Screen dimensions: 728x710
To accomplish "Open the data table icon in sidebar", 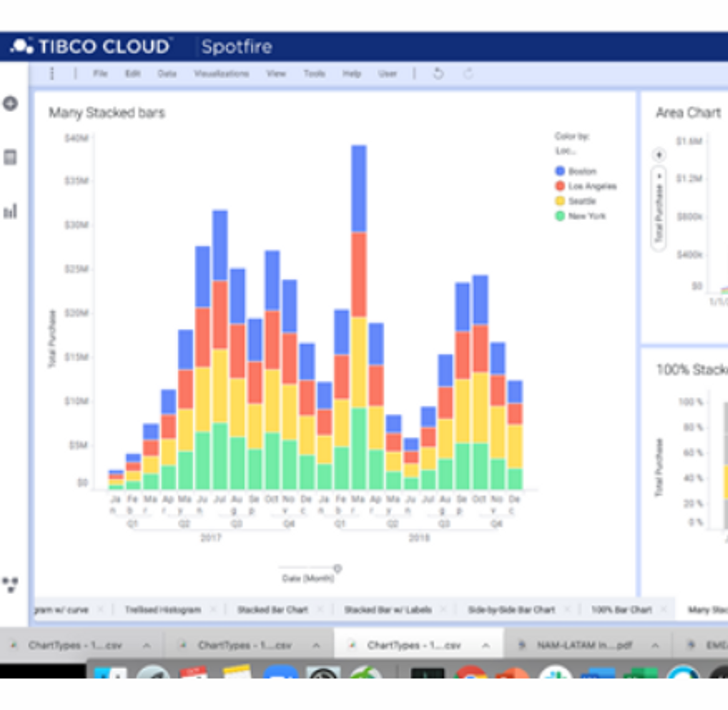I will [11, 157].
